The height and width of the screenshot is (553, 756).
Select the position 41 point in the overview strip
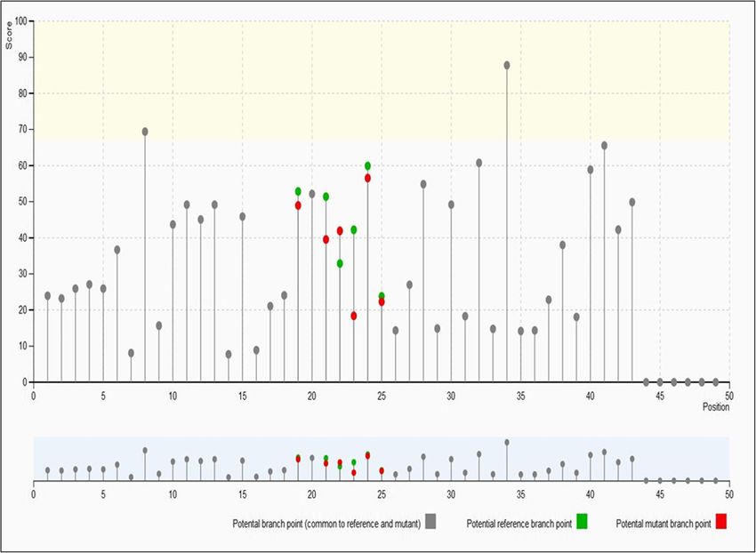[604, 453]
